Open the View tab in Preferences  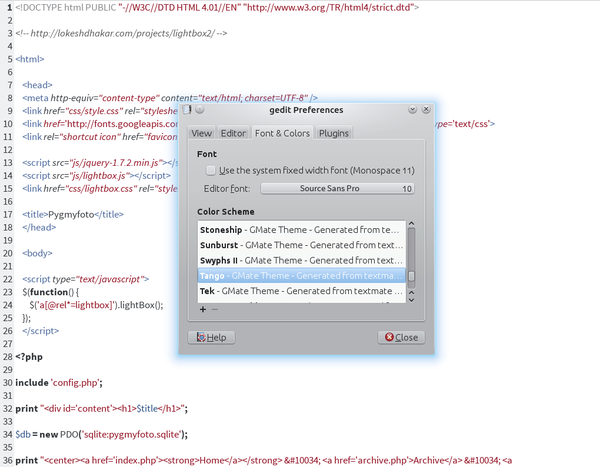[x=201, y=133]
